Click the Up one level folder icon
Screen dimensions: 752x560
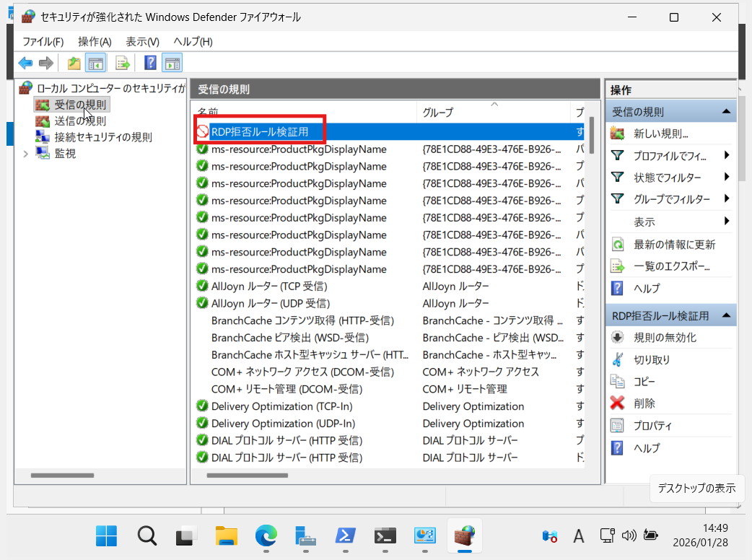[x=74, y=63]
